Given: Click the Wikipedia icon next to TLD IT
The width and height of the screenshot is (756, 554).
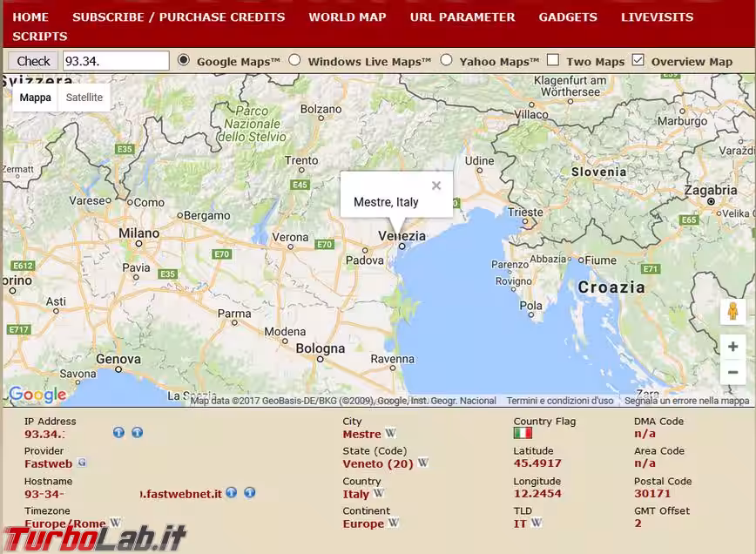Looking at the screenshot, I should click(537, 523).
